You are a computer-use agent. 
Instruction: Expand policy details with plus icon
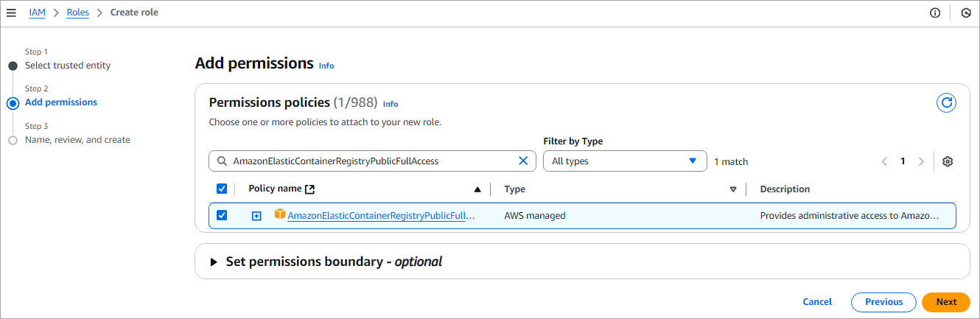point(256,216)
